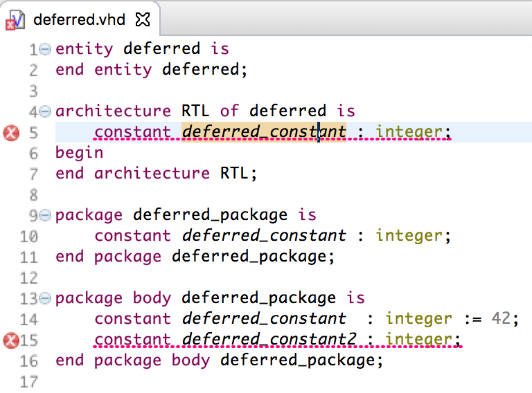The image size is (532, 393).
Task: Collapse the package body block at line 13
Action: click(45, 298)
